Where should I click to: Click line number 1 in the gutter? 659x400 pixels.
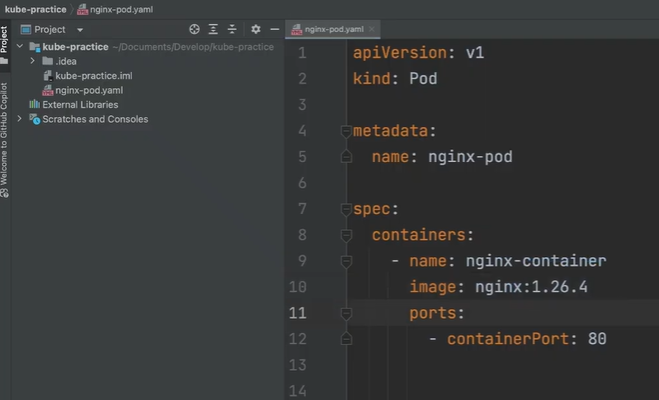tap(302, 53)
